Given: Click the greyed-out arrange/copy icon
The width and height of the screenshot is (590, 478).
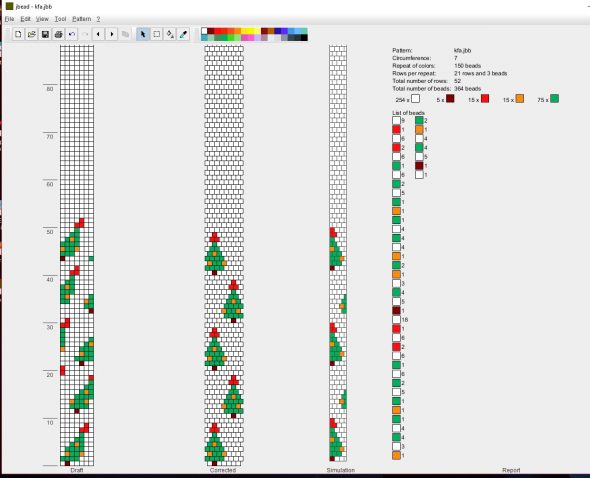Looking at the screenshot, I should coord(125,34).
